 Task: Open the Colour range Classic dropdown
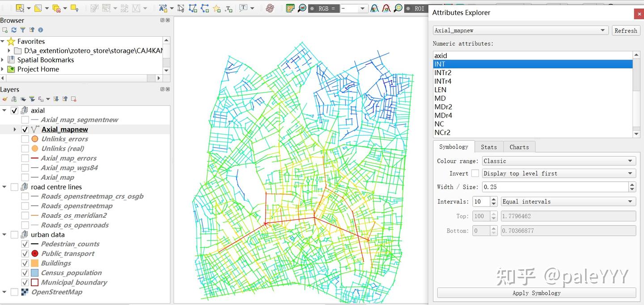tap(559, 161)
